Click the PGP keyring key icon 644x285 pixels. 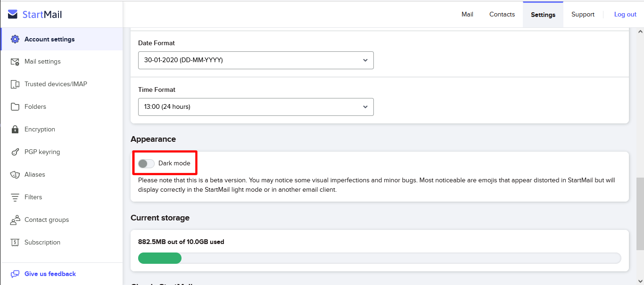pos(15,152)
